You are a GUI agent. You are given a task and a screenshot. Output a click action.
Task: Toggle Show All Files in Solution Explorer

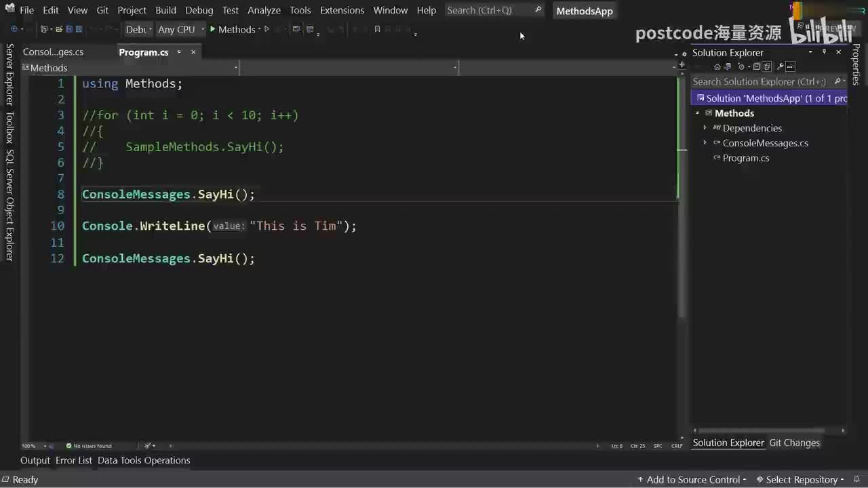point(767,66)
